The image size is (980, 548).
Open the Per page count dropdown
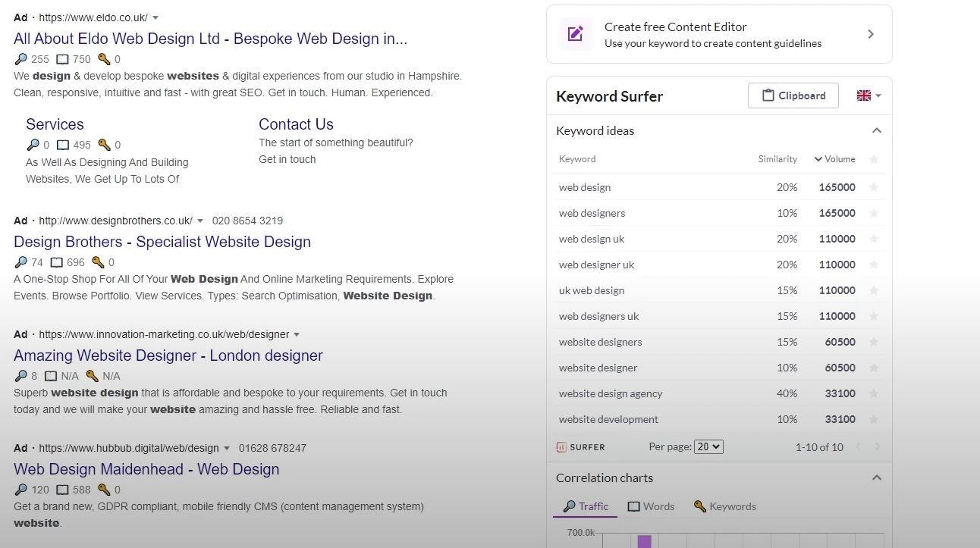708,447
